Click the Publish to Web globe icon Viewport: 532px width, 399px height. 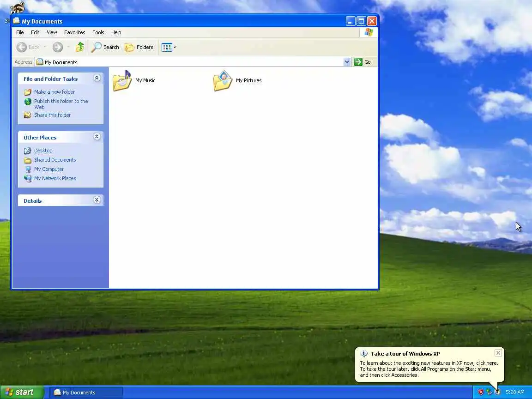coord(28,102)
